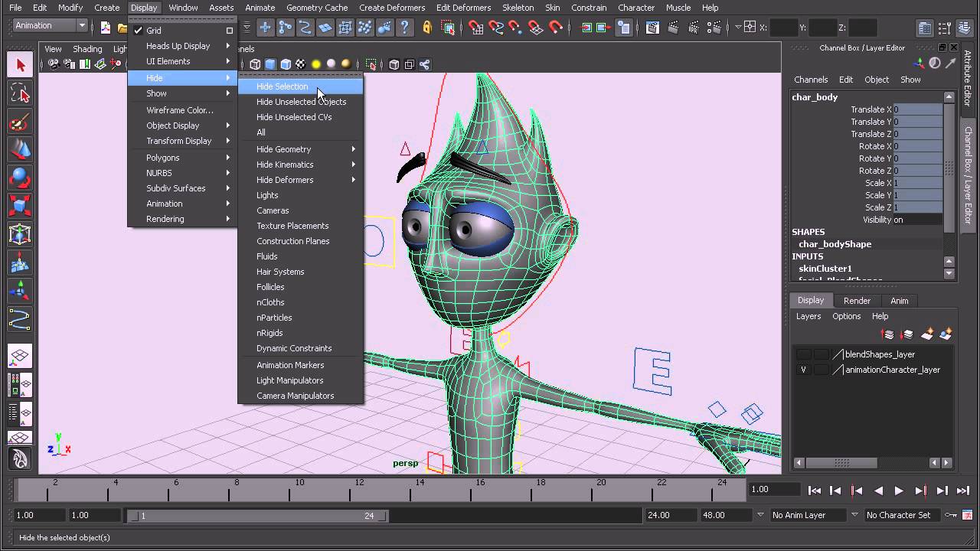This screenshot has height=551, width=980.
Task: Expand the Hide Geometry submenu
Action: click(x=300, y=149)
